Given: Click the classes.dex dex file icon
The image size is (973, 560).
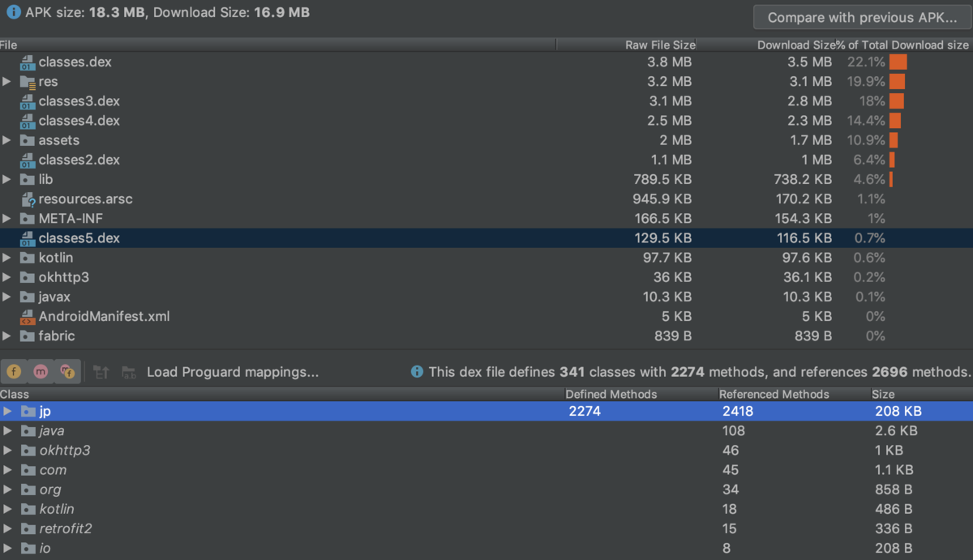Looking at the screenshot, I should pos(27,62).
